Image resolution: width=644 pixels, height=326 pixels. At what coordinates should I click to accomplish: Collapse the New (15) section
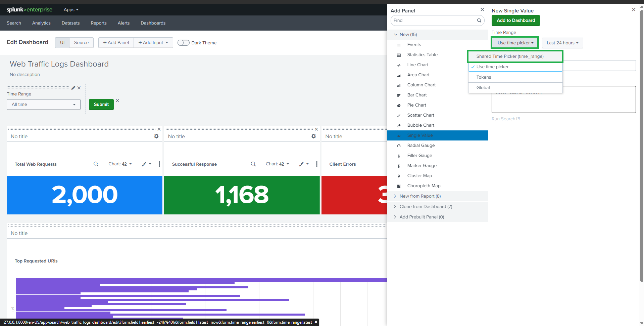tap(438, 35)
